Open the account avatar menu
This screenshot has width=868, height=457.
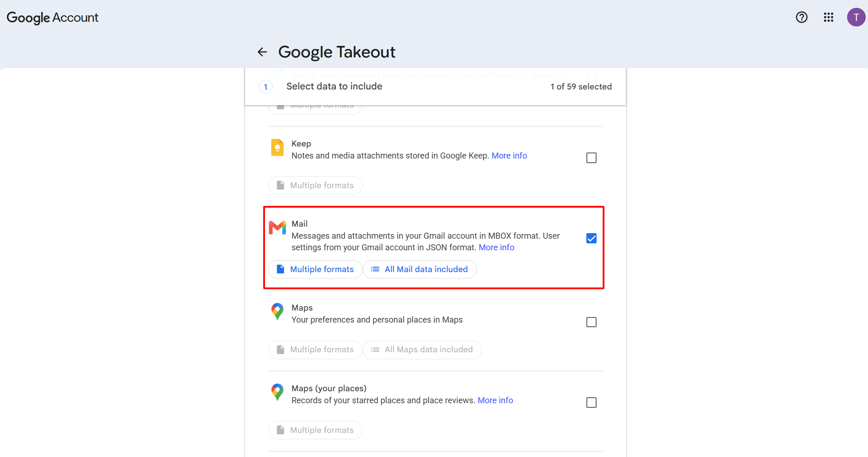click(x=856, y=17)
